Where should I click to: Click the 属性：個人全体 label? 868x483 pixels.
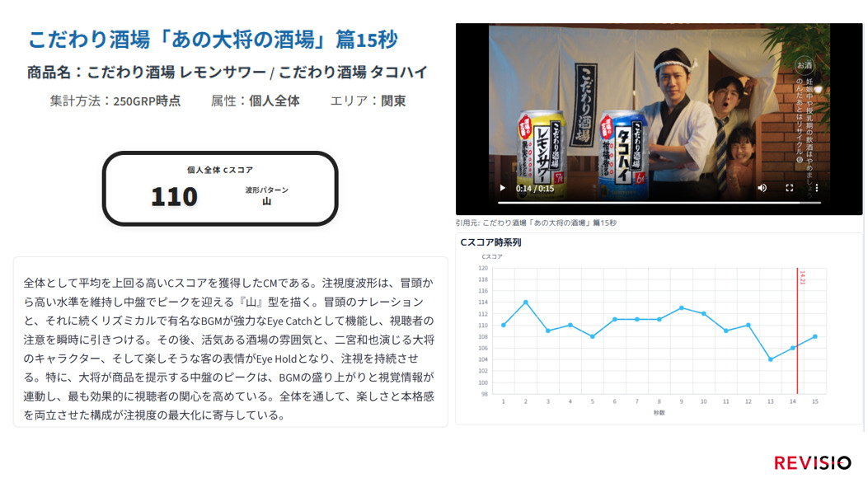tap(256, 101)
